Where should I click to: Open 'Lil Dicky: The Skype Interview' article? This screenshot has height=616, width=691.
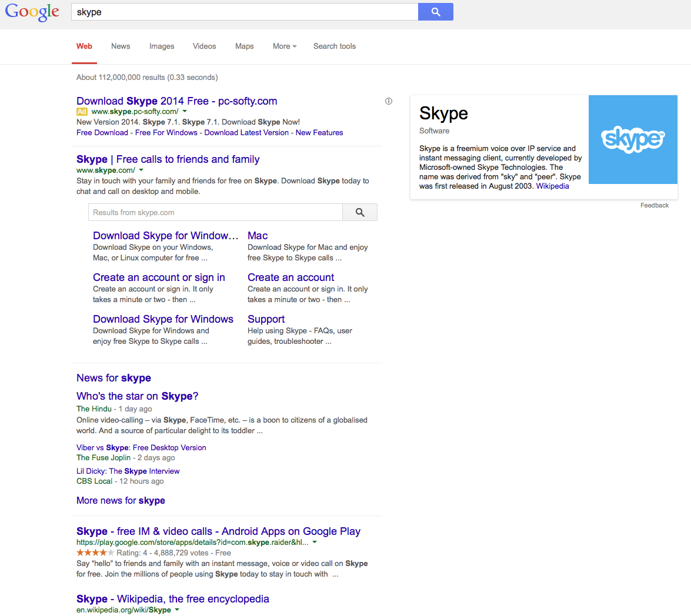tap(128, 471)
